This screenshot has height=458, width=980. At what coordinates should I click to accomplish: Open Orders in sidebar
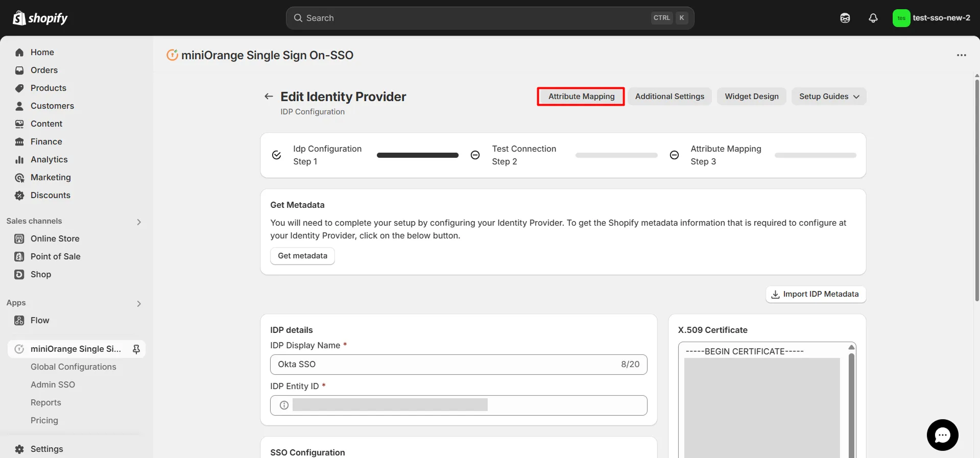(x=44, y=70)
